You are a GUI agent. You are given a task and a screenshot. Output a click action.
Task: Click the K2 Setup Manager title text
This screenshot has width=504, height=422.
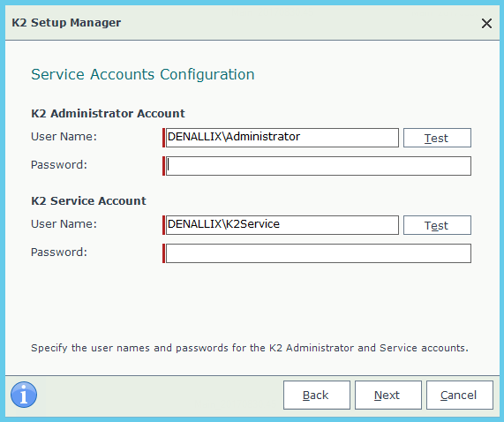66,23
